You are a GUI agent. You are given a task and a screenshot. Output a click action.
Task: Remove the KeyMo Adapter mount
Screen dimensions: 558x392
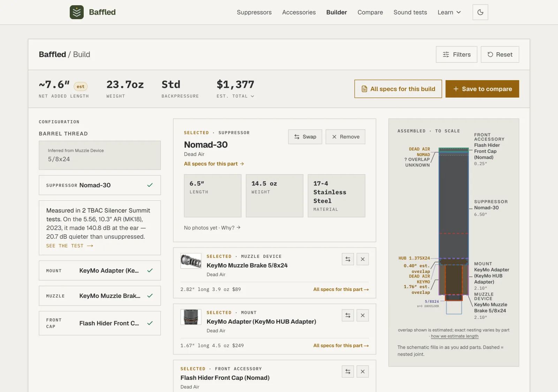(363, 315)
